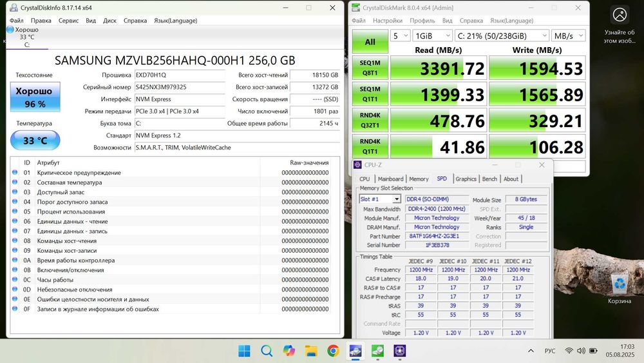Click power-on hours value 2145 ч
Viewport: 644px width, 363px height.
pos(315,123)
